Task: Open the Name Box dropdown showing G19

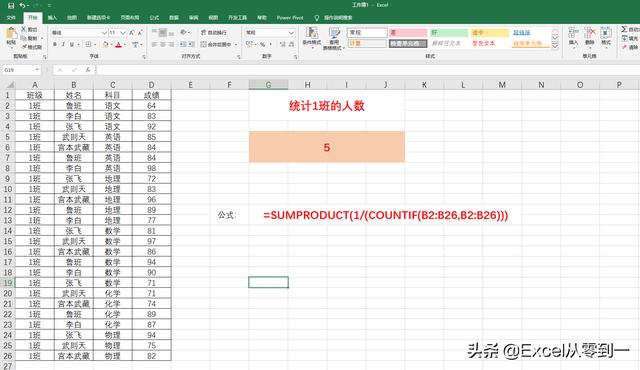Action: [x=37, y=70]
